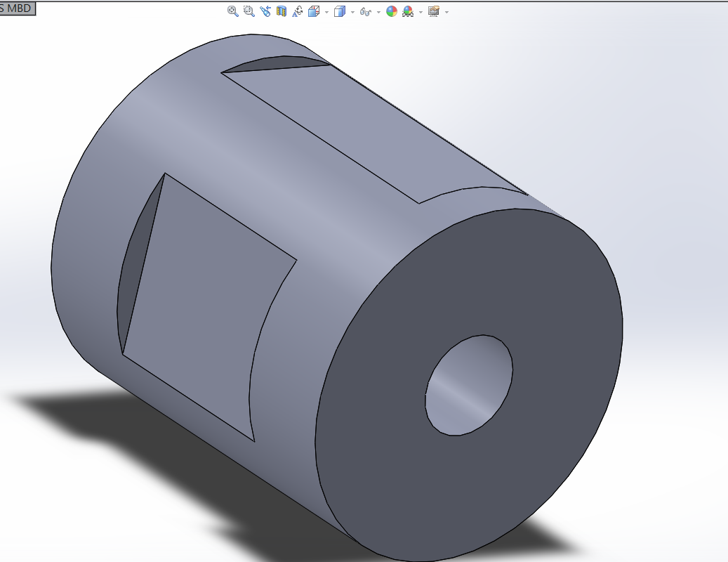The image size is (728, 562).
Task: Click the Apply Scene icon
Action: coord(408,11)
